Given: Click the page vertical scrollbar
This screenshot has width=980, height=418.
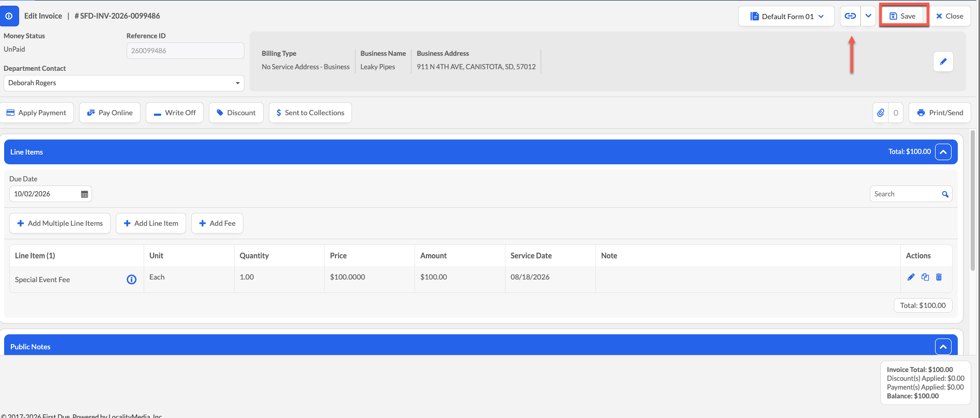Looking at the screenshot, I should coord(973,200).
